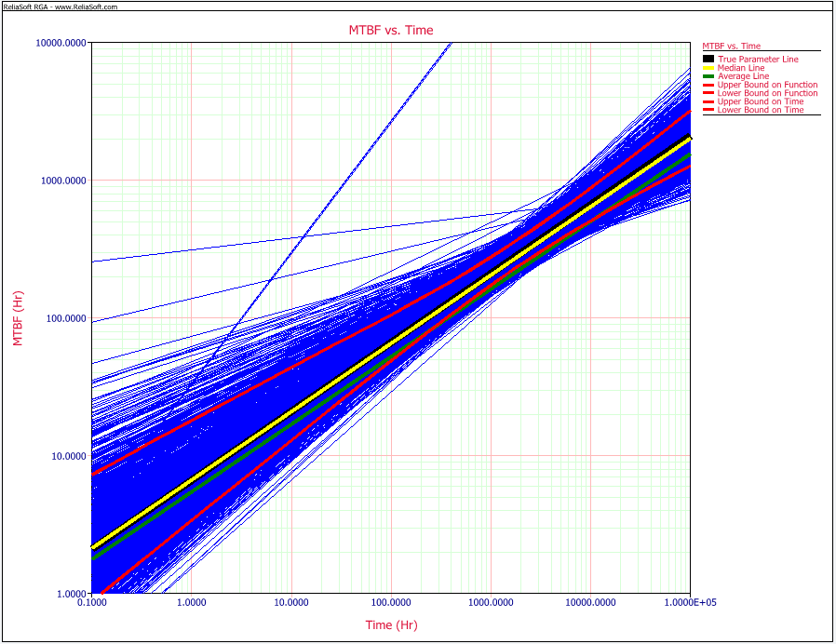
Task: Select the Average Line legend label
Action: coord(743,76)
